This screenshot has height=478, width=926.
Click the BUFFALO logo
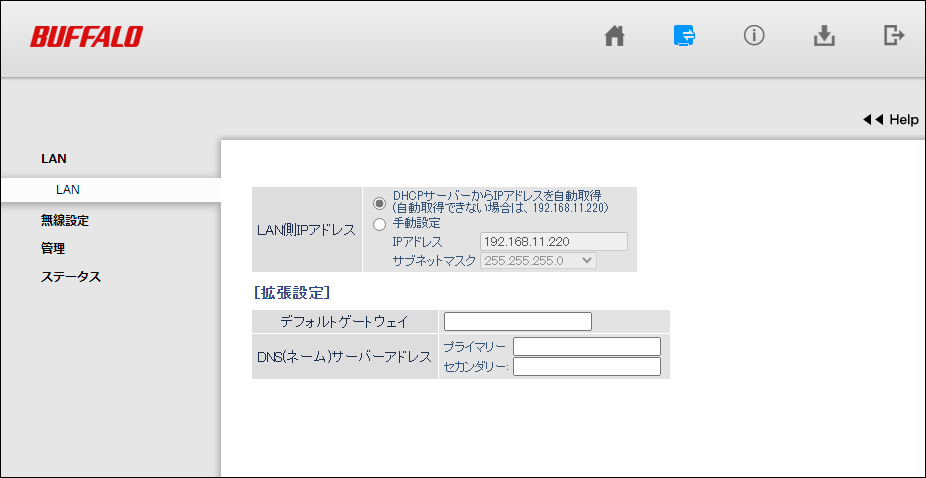[x=86, y=37]
